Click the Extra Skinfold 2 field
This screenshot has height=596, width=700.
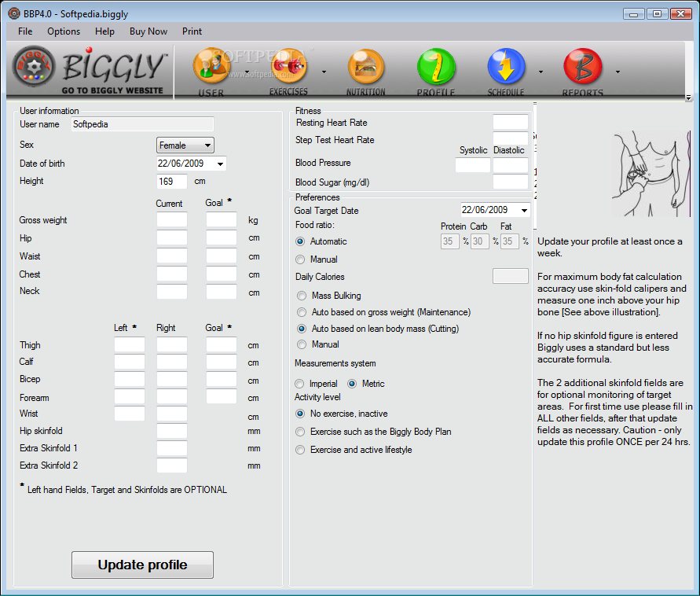coord(172,465)
